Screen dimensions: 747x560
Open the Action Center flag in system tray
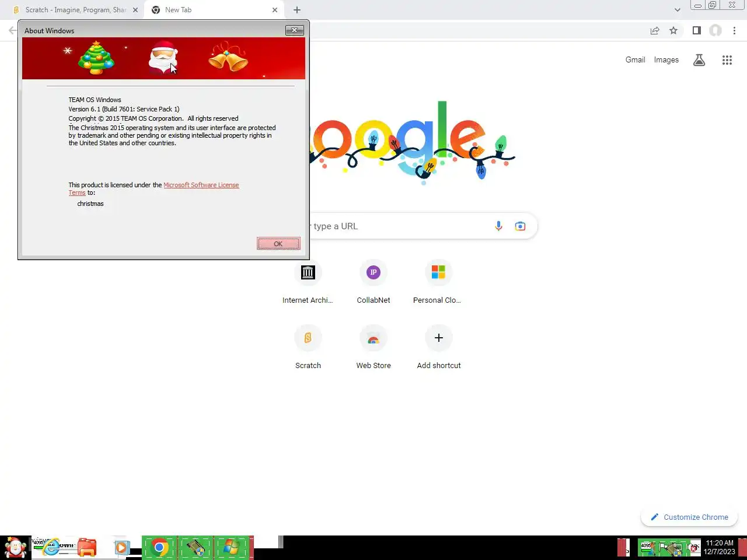[664, 548]
